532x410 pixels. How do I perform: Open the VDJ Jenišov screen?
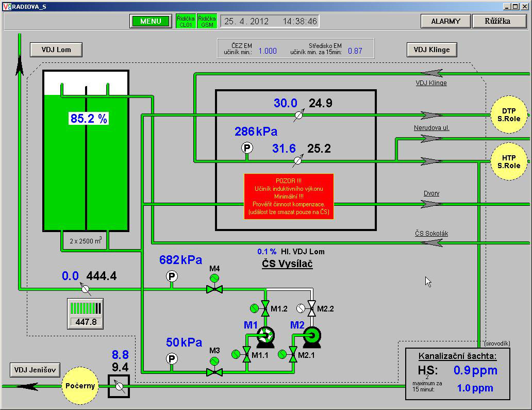[x=35, y=370]
